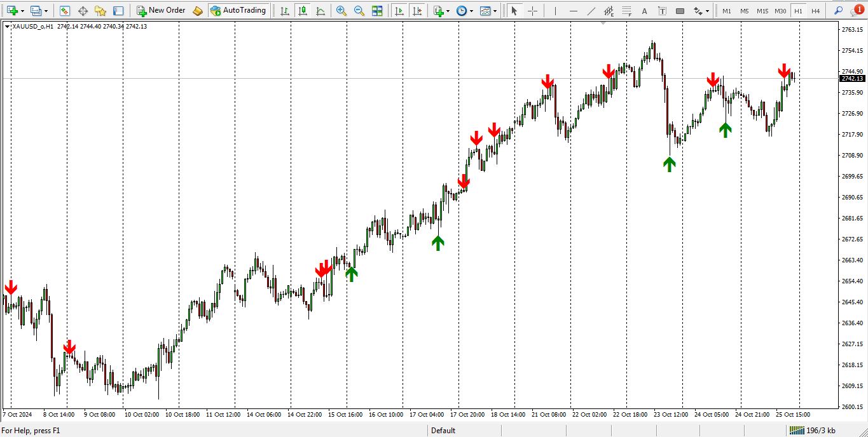Switch to the H4 timeframe
This screenshot has height=437, width=868.
[815, 11]
